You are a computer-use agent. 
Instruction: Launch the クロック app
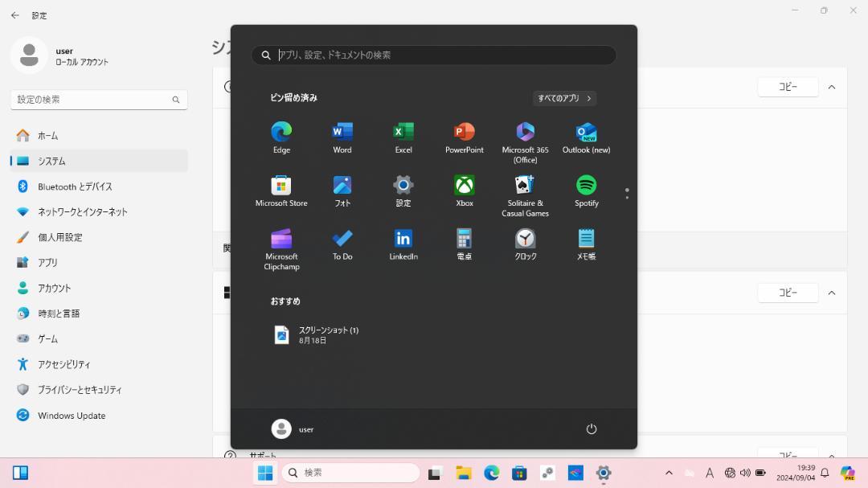tap(525, 244)
